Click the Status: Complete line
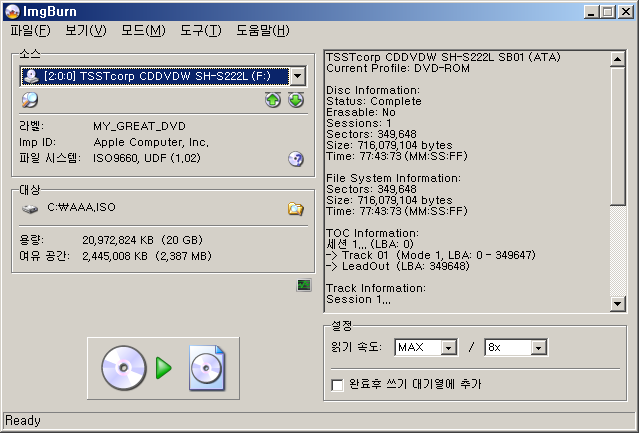This screenshot has height=433, width=639. (374, 101)
